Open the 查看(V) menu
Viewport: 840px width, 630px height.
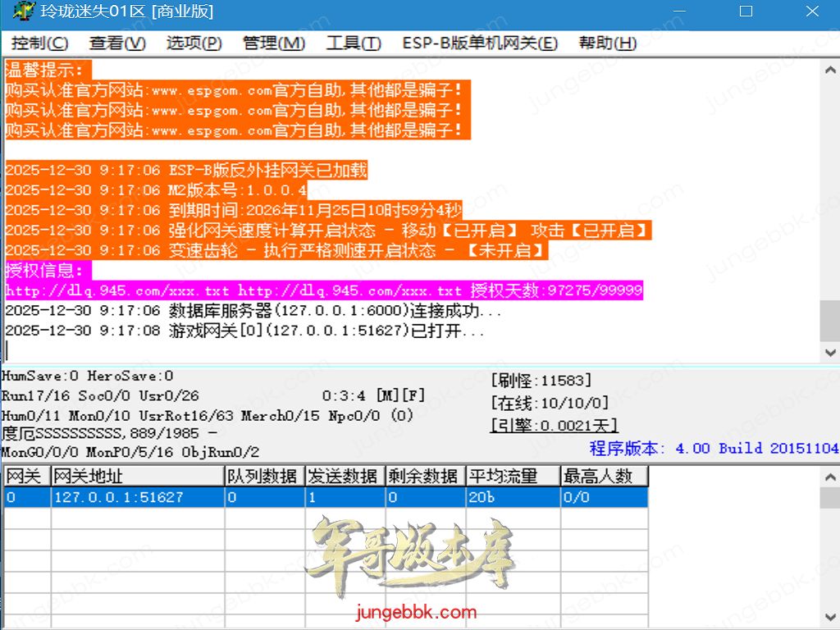pyautogui.click(x=117, y=43)
